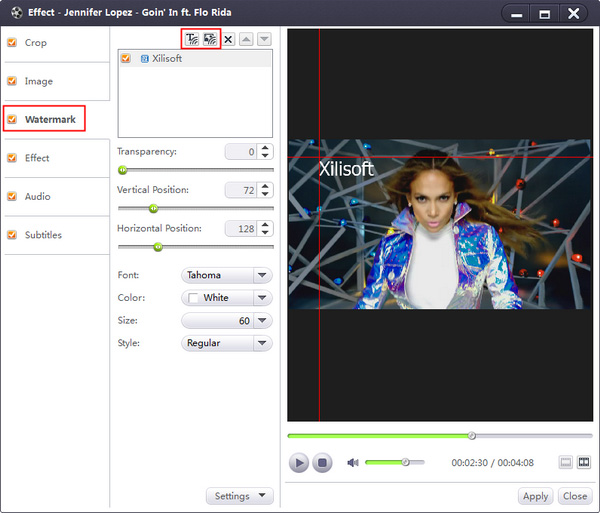The width and height of the screenshot is (600, 513).
Task: Open the Effect tab
Action: tap(57, 158)
